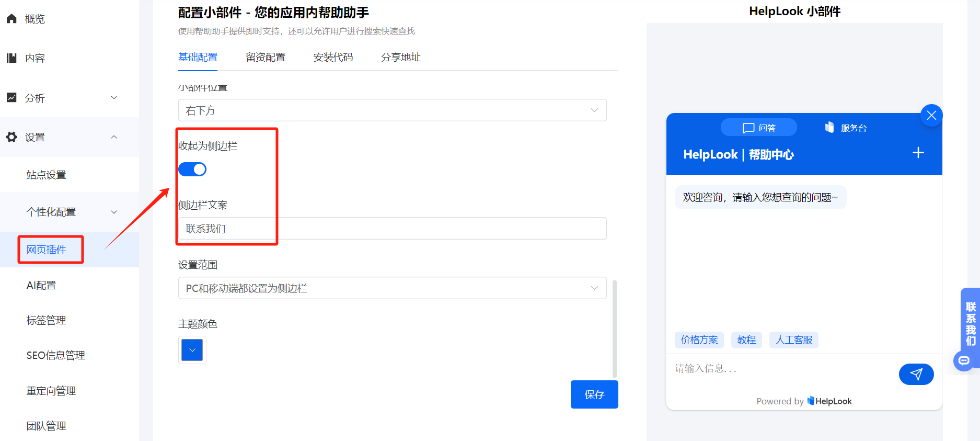980x441 pixels.
Task: Send message with paper plane icon
Action: click(x=916, y=374)
